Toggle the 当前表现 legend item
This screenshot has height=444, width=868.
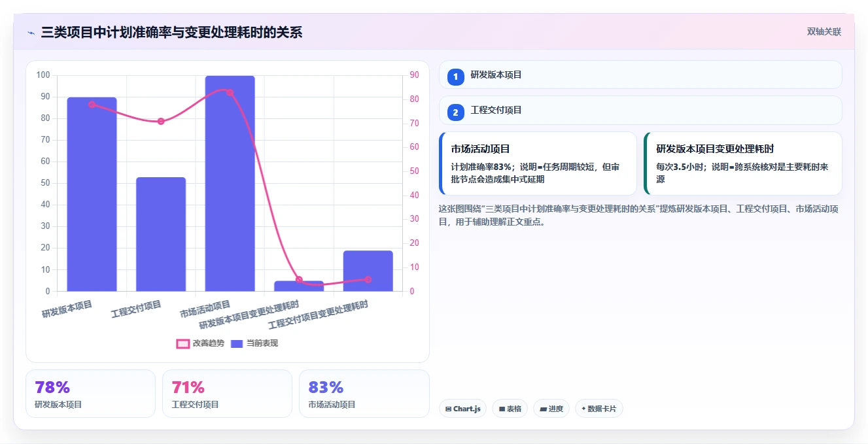pyautogui.click(x=254, y=343)
